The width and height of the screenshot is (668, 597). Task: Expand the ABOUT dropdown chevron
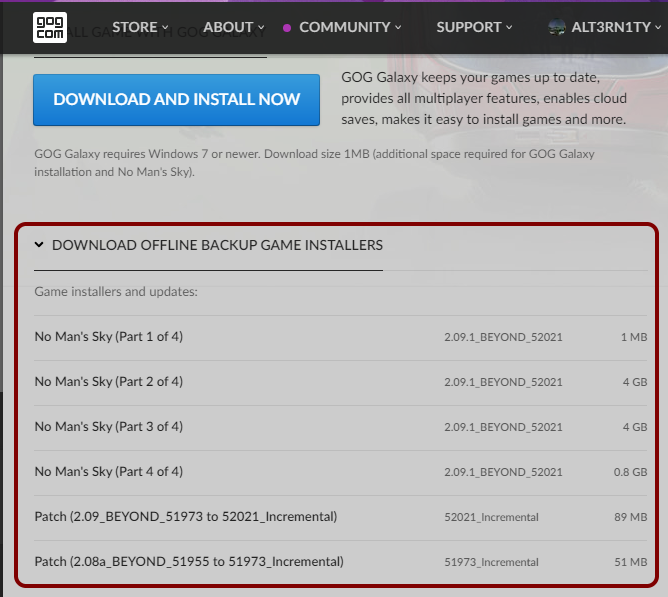pos(261,28)
